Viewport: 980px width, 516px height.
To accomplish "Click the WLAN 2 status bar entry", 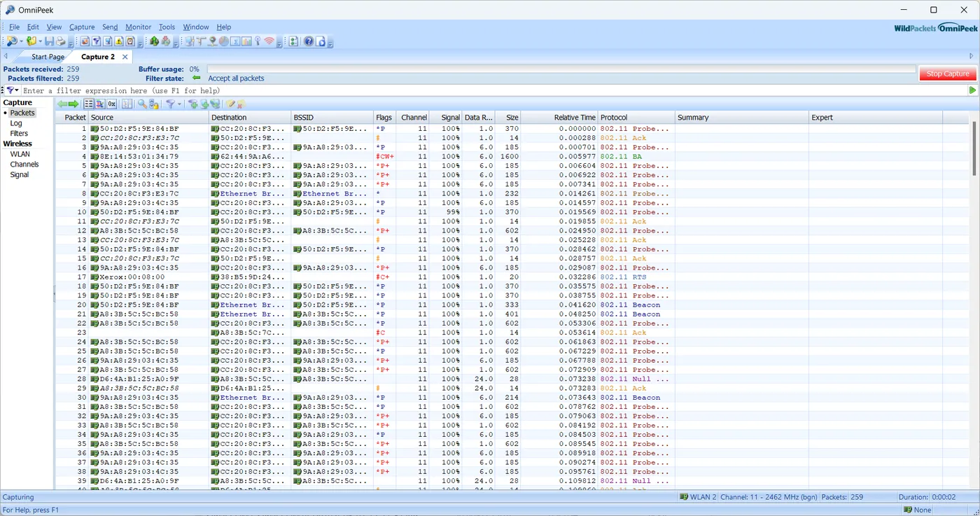I will tap(699, 497).
